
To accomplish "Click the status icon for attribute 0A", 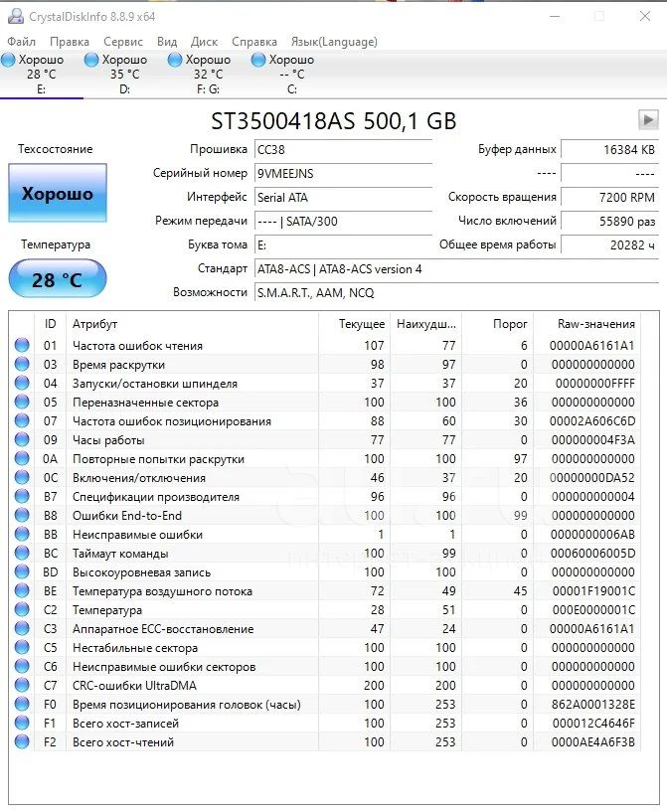I will (22, 458).
